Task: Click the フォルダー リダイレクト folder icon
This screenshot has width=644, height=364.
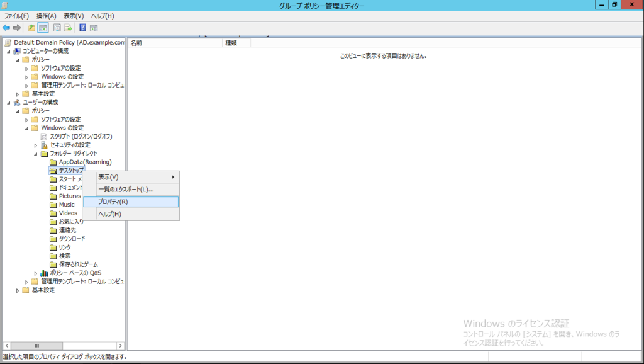Action: point(44,154)
